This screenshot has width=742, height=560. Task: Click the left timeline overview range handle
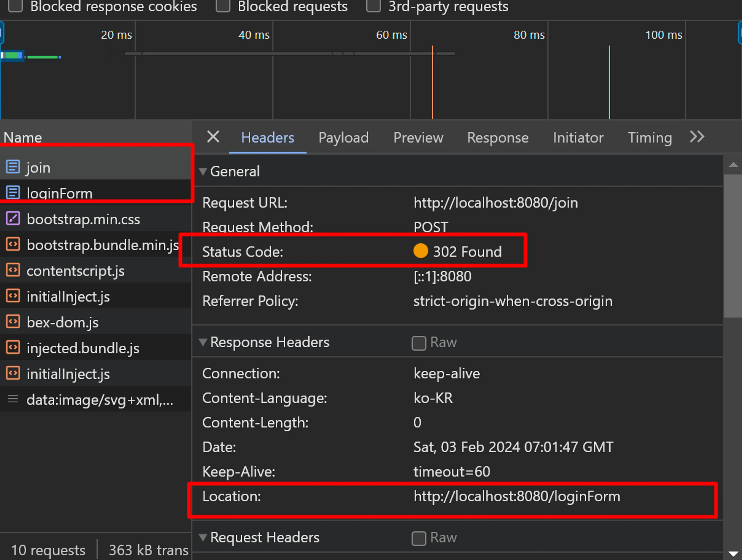point(2,32)
